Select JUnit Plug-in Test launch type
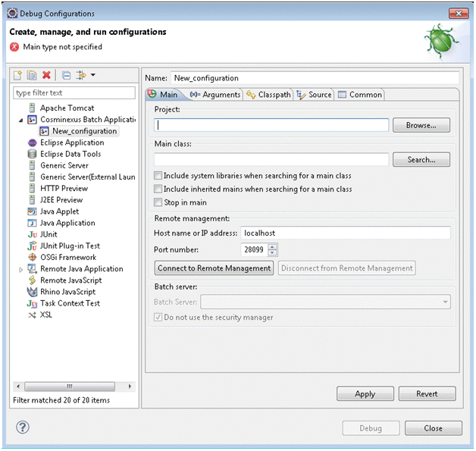The width and height of the screenshot is (476, 451). tap(70, 246)
